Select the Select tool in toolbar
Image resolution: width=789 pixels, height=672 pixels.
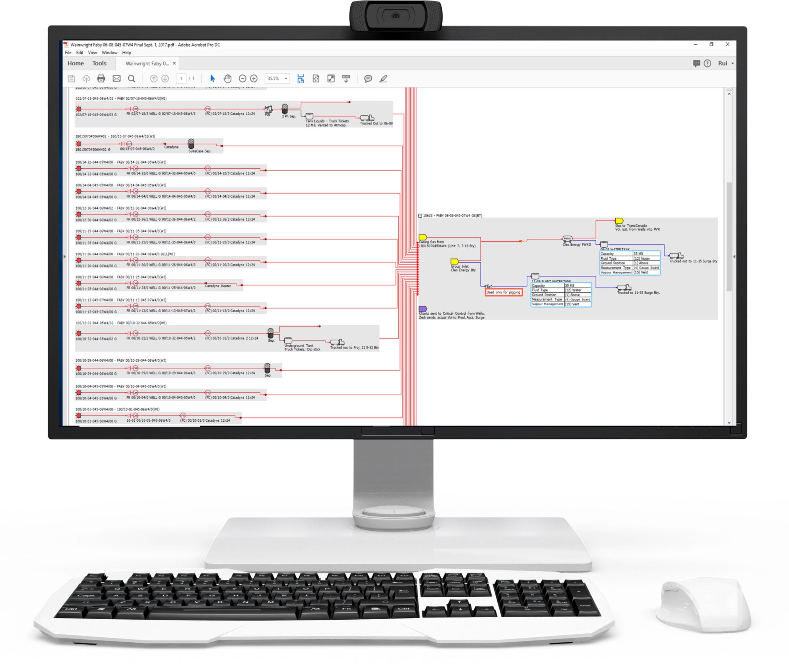pyautogui.click(x=213, y=79)
